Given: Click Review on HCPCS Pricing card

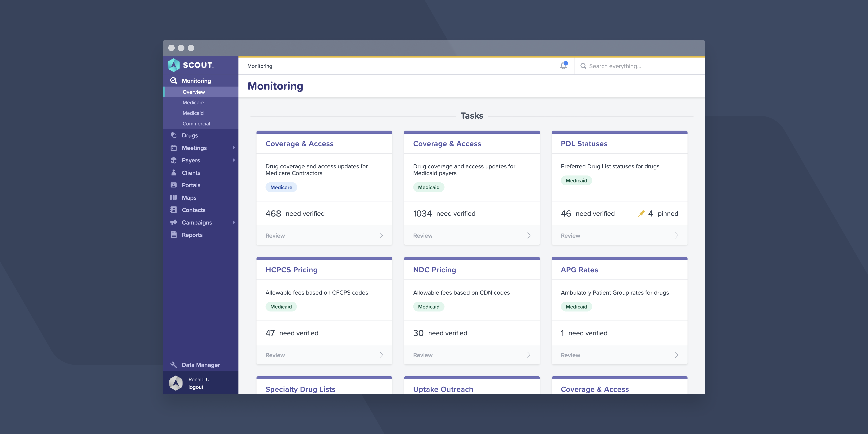Looking at the screenshot, I should click(275, 355).
